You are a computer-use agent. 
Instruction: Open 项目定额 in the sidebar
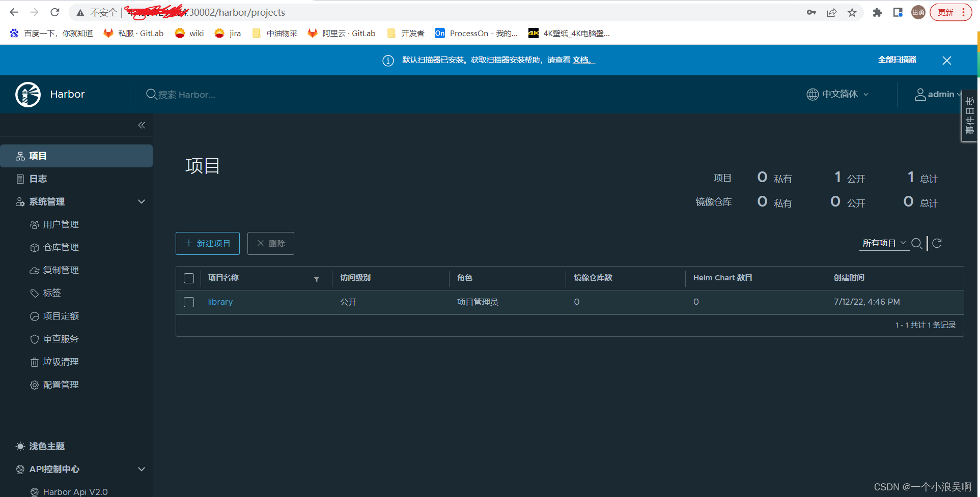(61, 316)
